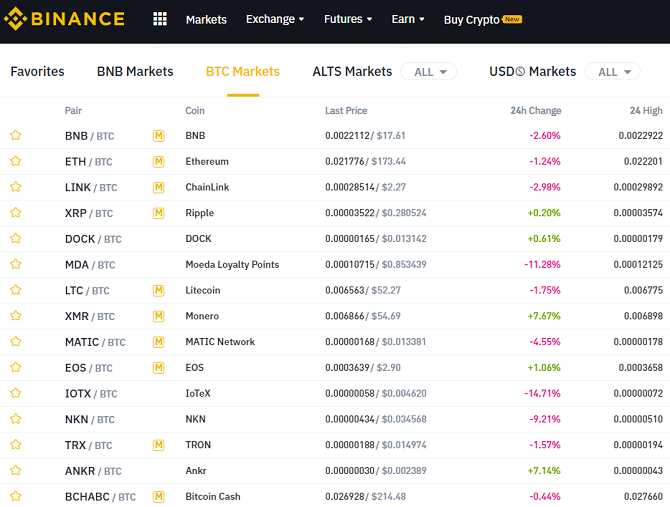Viewport: 670px width, 507px height.
Task: Click the margin M badge for TRX
Action: tap(159, 445)
